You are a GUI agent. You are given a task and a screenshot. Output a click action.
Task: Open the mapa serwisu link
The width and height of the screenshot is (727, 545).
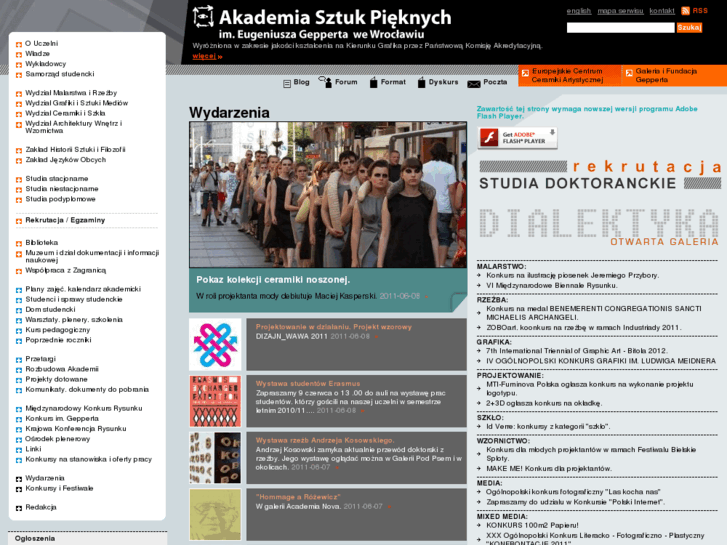620,11
